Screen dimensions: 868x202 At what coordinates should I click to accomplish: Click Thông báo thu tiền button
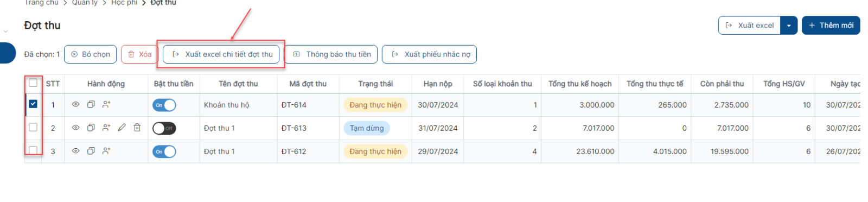[332, 54]
